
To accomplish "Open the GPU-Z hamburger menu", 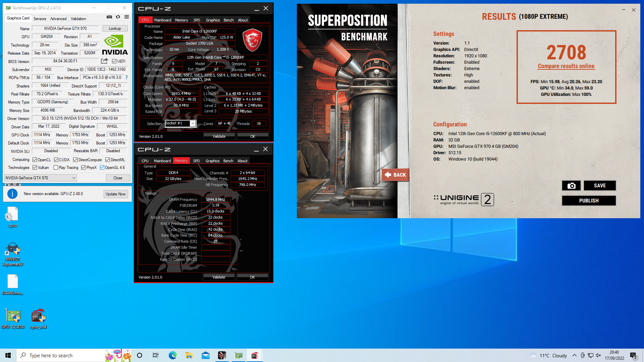I will [x=126, y=17].
